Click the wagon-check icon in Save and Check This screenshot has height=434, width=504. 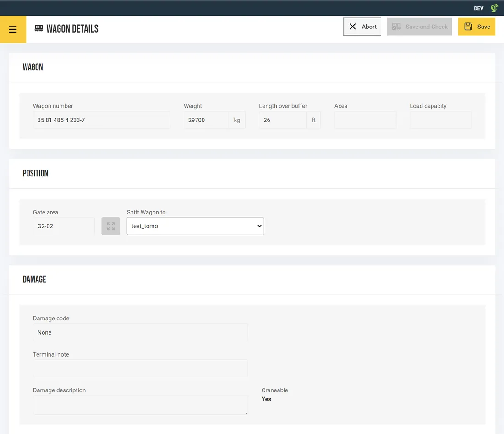[396, 27]
